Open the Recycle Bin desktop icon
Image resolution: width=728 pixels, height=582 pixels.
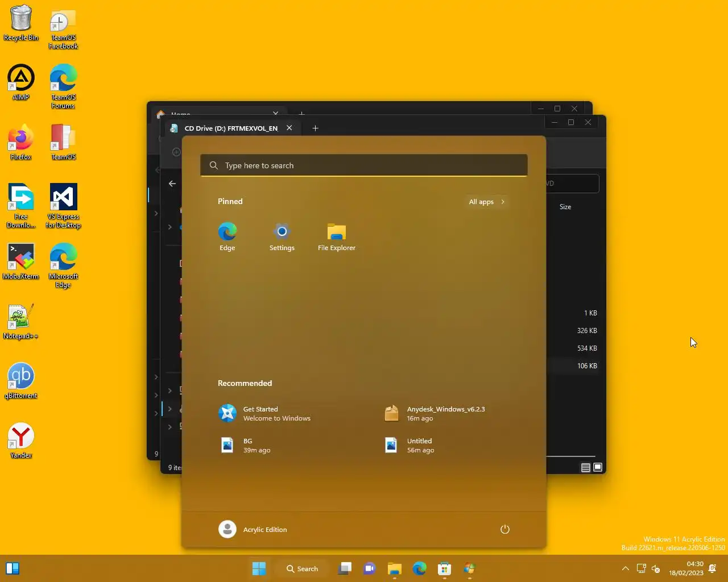21,23
